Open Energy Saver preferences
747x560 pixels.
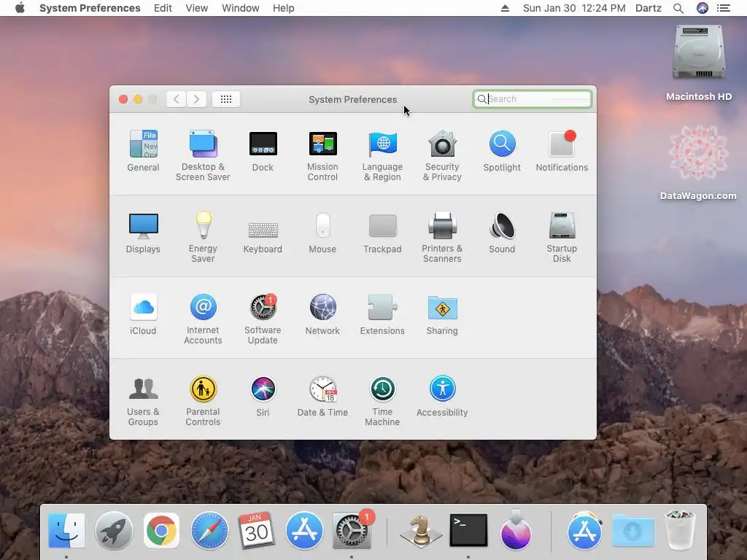(x=203, y=237)
